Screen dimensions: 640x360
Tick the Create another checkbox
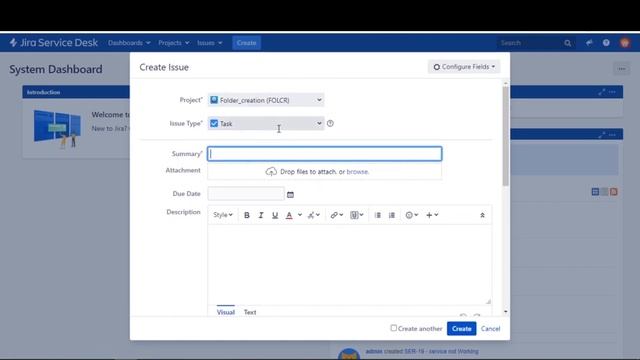(x=393, y=328)
